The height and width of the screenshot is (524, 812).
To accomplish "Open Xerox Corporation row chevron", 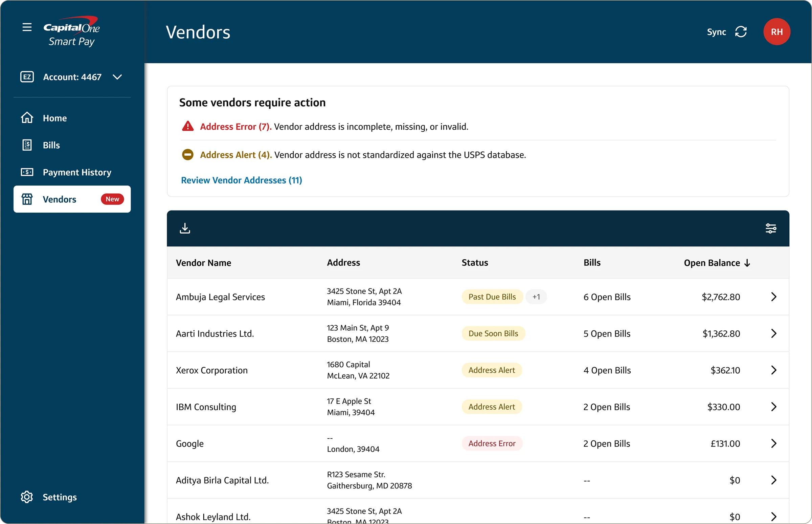I will pyautogui.click(x=773, y=370).
